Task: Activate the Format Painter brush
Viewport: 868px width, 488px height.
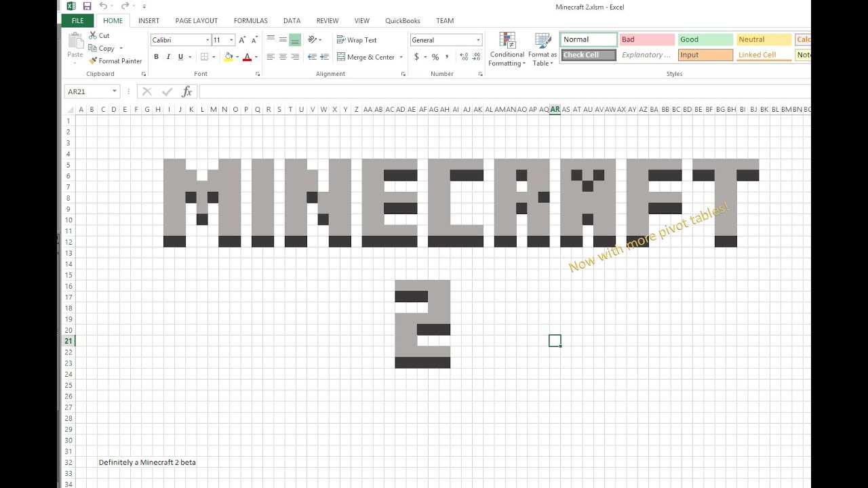Action: [93, 61]
